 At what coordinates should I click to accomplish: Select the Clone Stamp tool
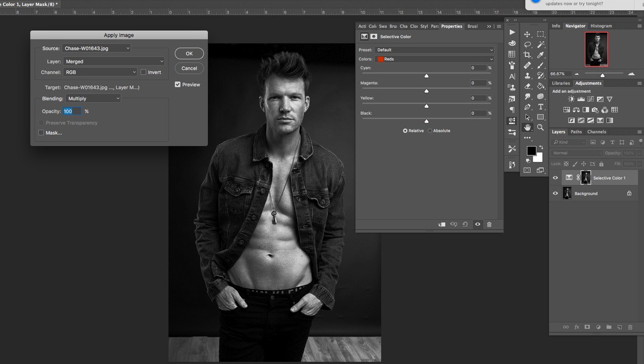tap(527, 74)
